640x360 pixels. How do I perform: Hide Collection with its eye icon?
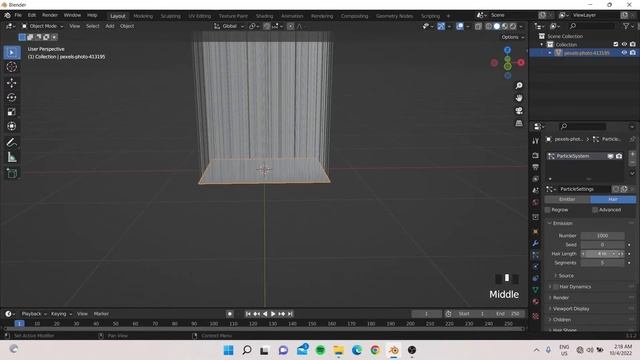(x=624, y=44)
